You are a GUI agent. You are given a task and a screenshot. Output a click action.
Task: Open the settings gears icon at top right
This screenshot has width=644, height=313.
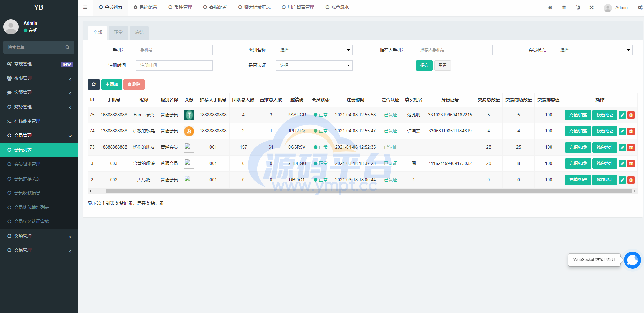640,7
